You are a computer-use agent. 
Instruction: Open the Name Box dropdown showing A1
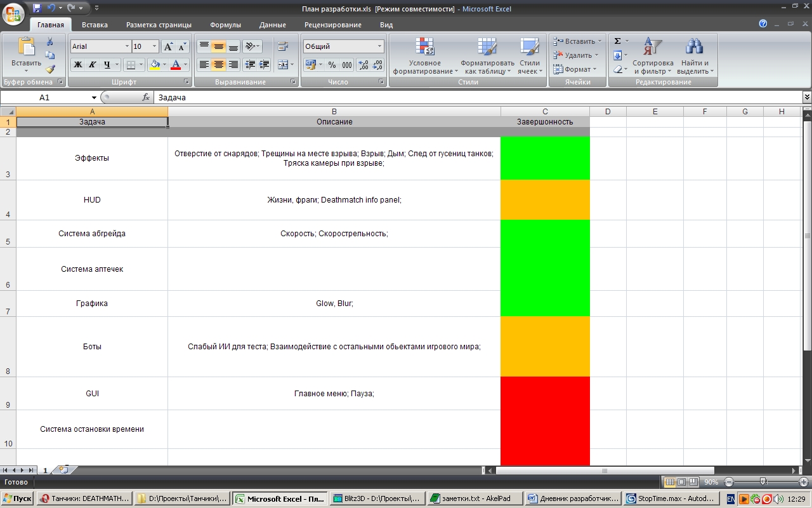click(x=94, y=98)
